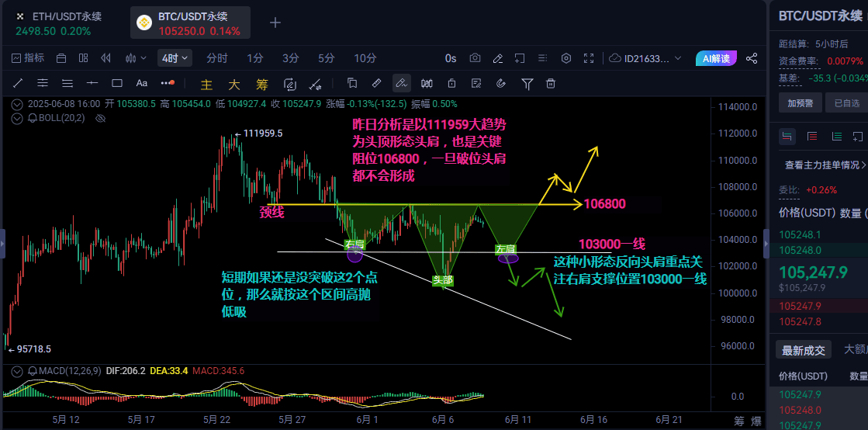Expand the chart type candlestick dropdown

point(135,58)
